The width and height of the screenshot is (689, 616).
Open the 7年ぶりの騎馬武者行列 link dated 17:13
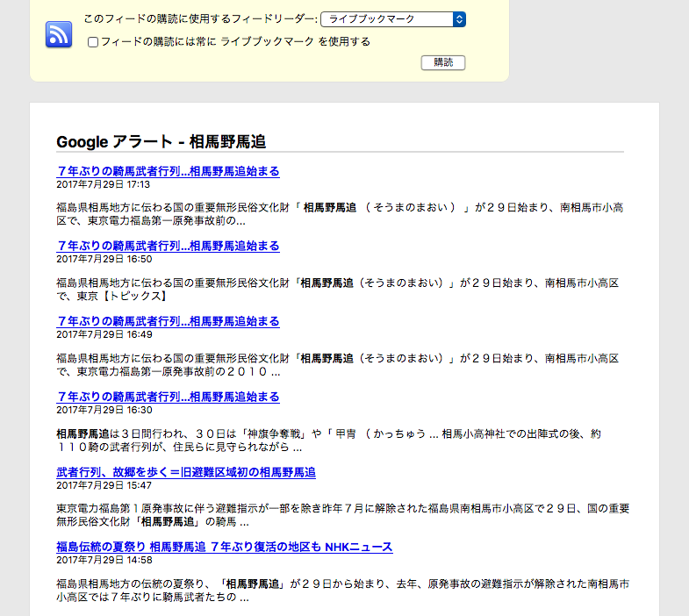[x=168, y=171]
